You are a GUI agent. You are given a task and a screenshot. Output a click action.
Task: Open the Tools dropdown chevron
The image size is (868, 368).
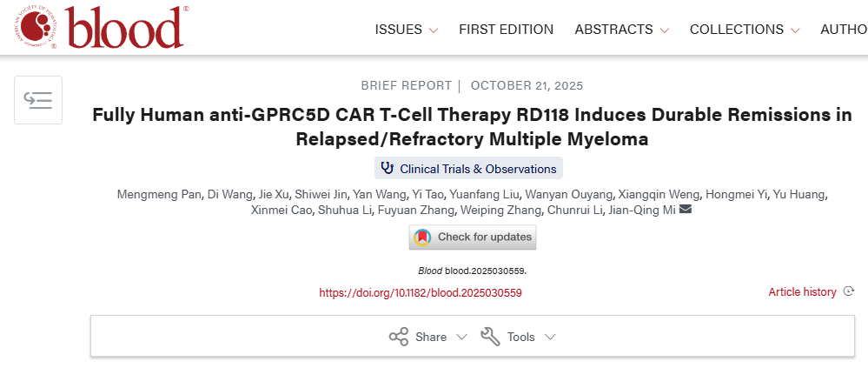click(549, 337)
